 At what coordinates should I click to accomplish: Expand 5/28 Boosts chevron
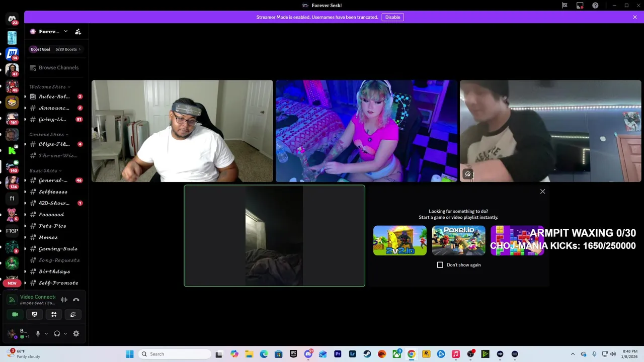tap(79, 49)
